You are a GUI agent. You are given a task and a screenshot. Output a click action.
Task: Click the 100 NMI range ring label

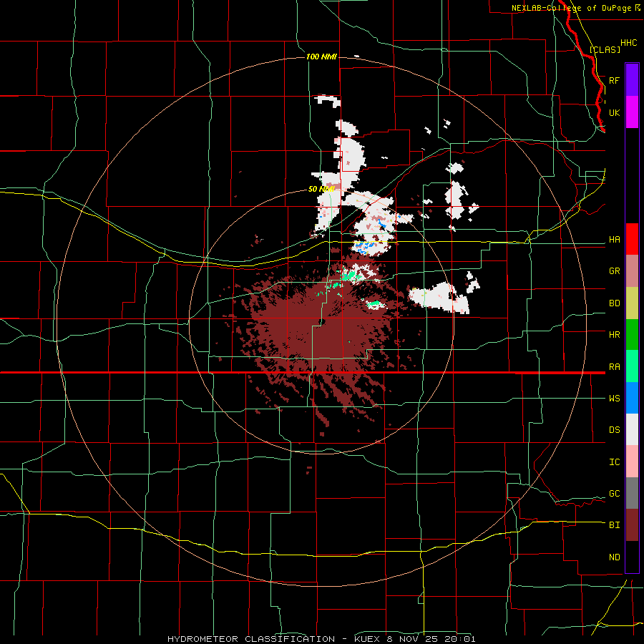point(321,57)
